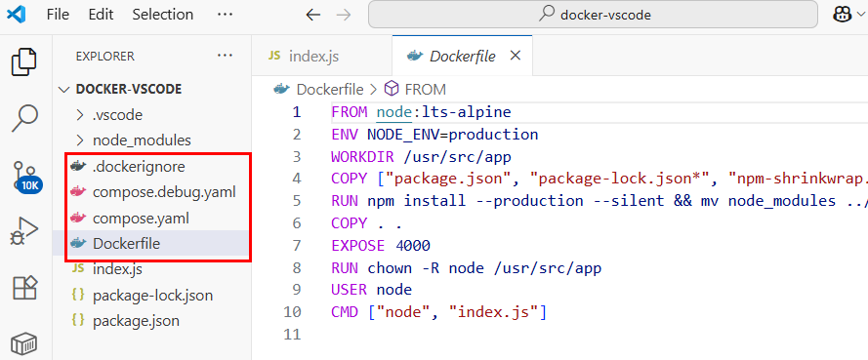Open package-lock.json in explorer
Viewport: 868px width, 360px height.
click(152, 296)
